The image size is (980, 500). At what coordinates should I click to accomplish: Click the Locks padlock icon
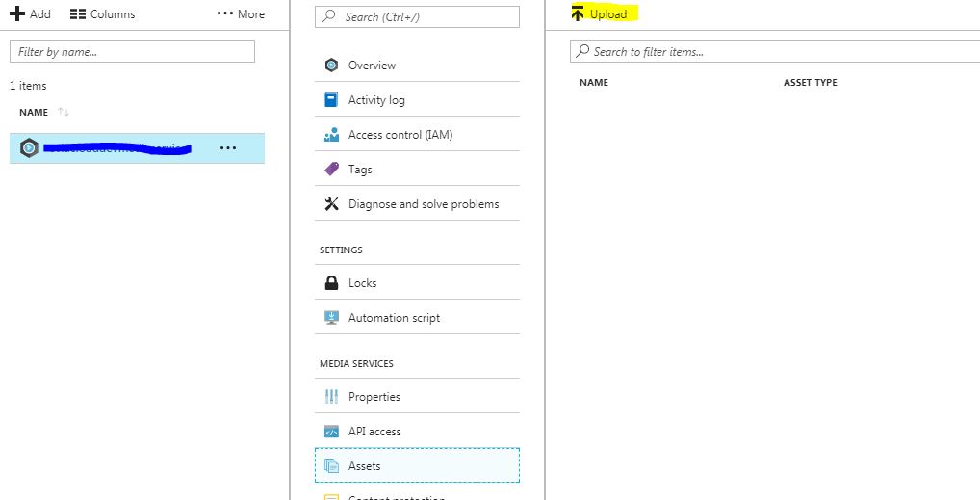coord(331,283)
